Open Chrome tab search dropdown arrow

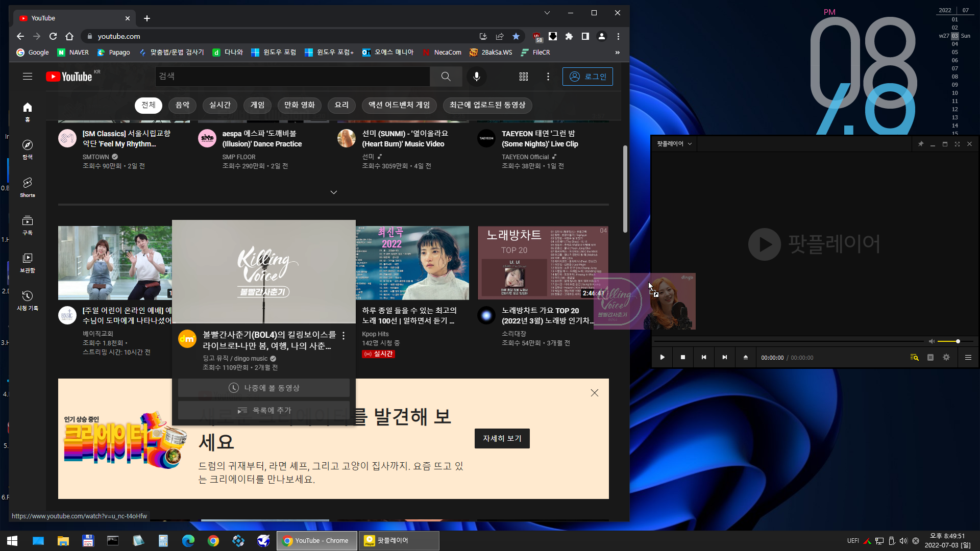(x=547, y=13)
